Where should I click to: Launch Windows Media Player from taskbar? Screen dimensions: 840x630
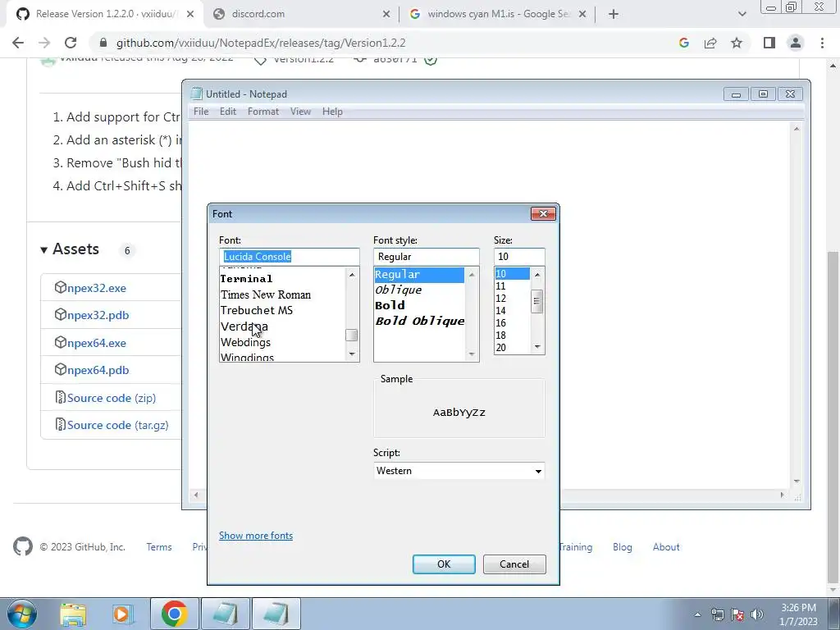pyautogui.click(x=123, y=614)
